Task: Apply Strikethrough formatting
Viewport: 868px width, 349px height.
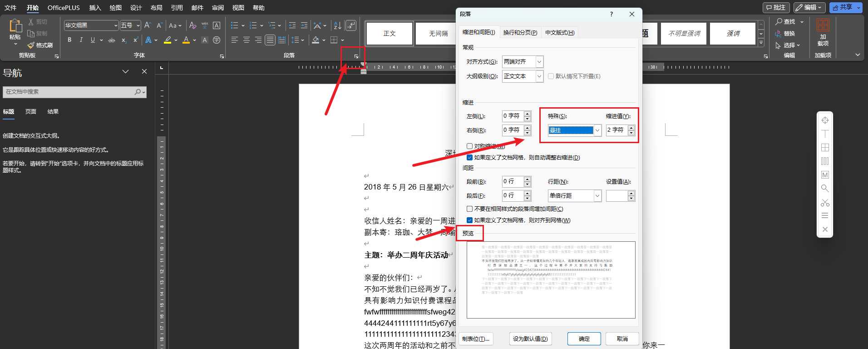Action: pos(112,40)
